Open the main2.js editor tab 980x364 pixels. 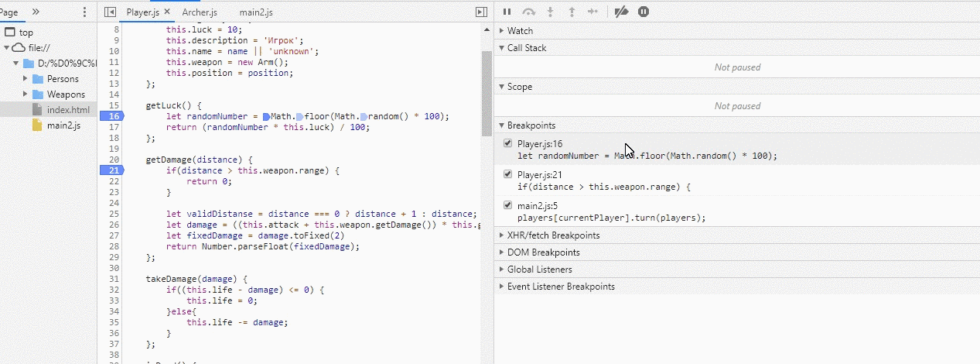[x=256, y=12]
